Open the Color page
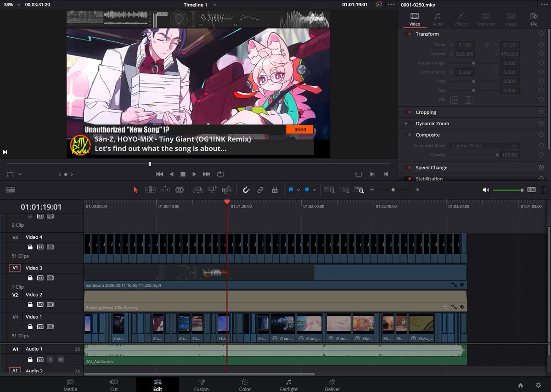551x392 pixels. click(245, 385)
